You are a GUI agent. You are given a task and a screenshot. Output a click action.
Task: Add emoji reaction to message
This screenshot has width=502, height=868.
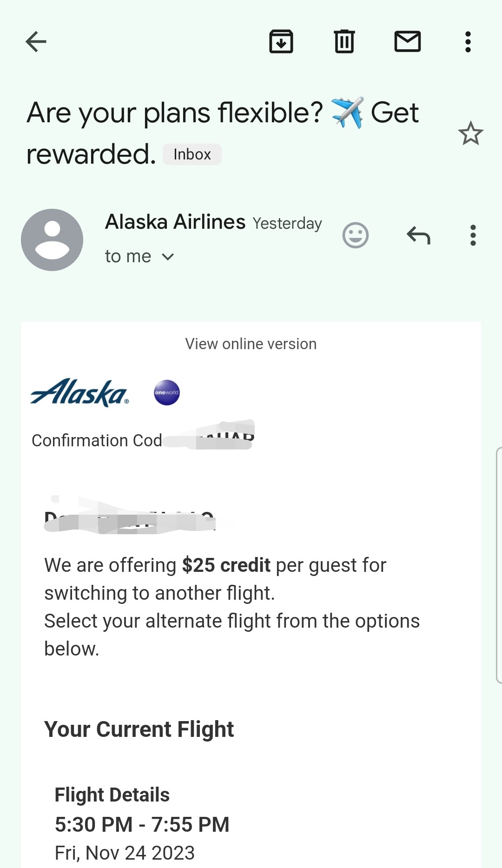356,235
